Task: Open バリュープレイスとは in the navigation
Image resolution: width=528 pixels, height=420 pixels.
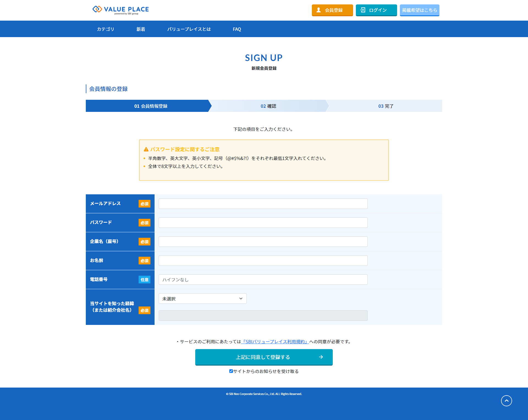Action: [x=189, y=29]
